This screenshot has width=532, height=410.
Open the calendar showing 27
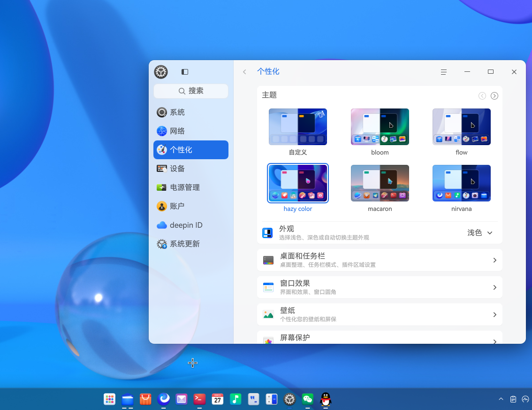tap(218, 399)
